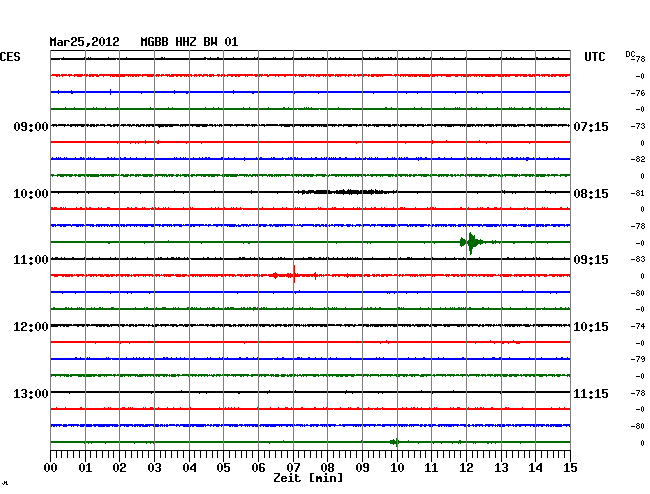This screenshot has width=650, height=494.
Task: Select minute tick label 09
Action: point(362,467)
